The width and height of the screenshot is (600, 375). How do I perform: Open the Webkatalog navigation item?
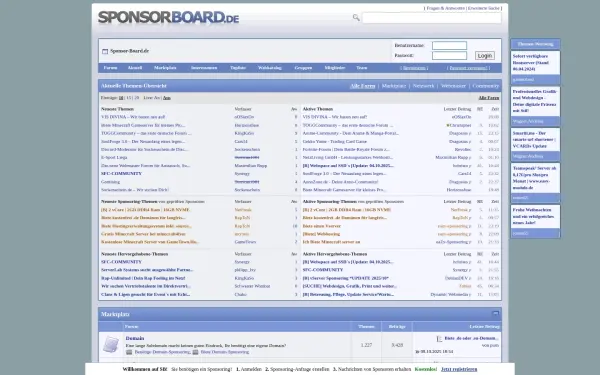pos(270,68)
